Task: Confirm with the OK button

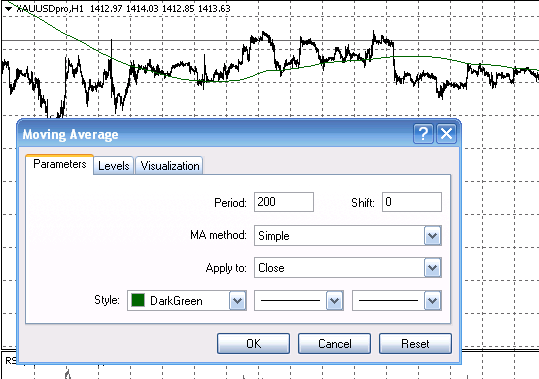Action: tap(253, 343)
